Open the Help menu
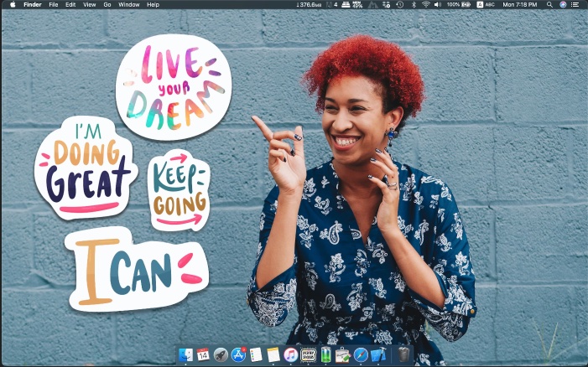 click(153, 4)
